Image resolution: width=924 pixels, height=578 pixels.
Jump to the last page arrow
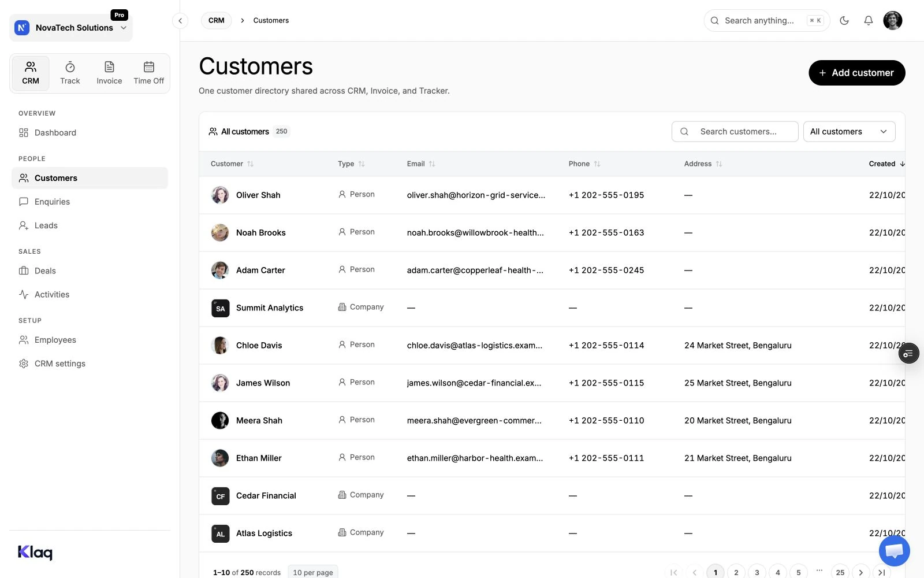[x=882, y=572]
